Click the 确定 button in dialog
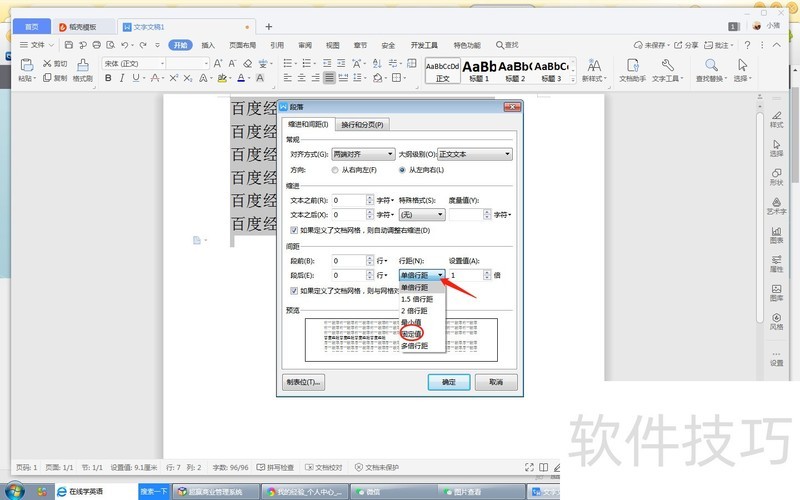 (448, 382)
